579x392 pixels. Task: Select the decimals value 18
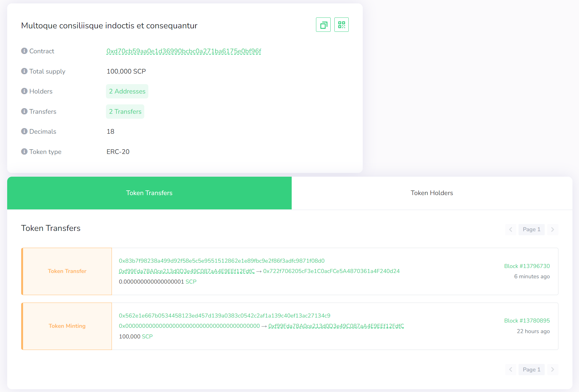click(111, 131)
